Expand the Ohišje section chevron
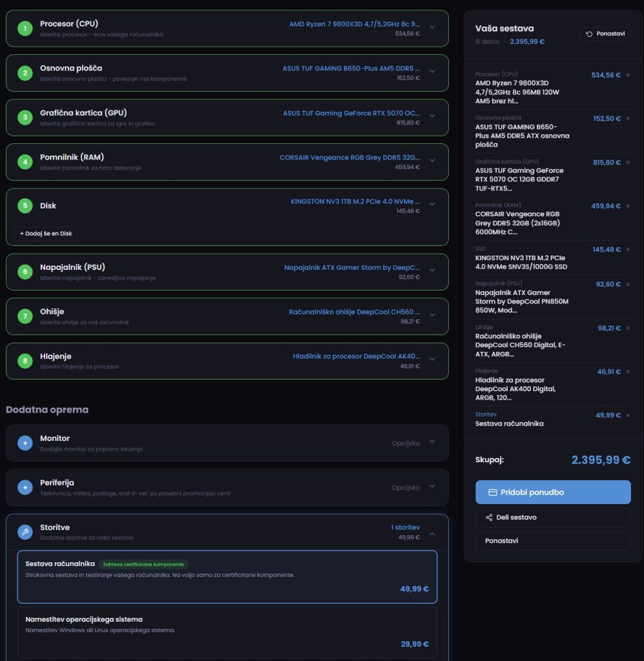The height and width of the screenshot is (661, 644). (432, 314)
